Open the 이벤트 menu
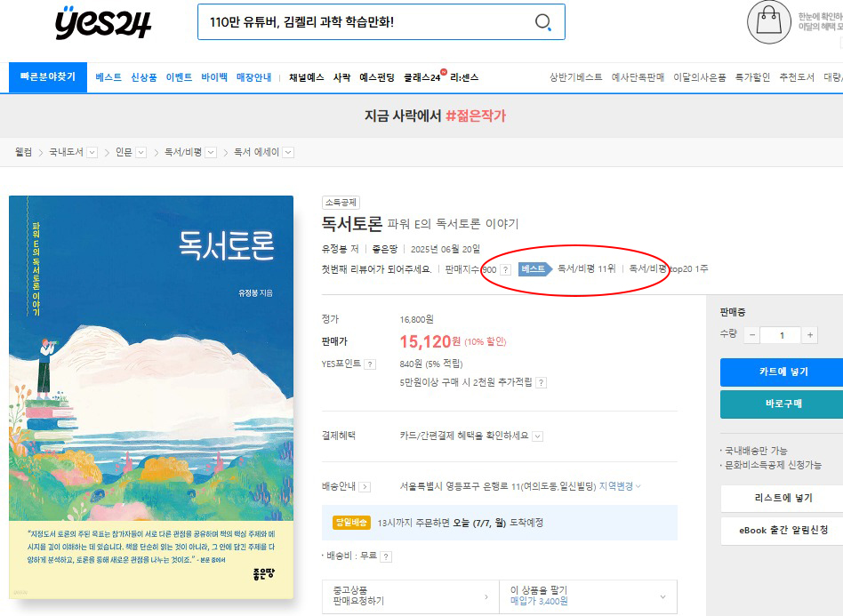 click(x=179, y=77)
